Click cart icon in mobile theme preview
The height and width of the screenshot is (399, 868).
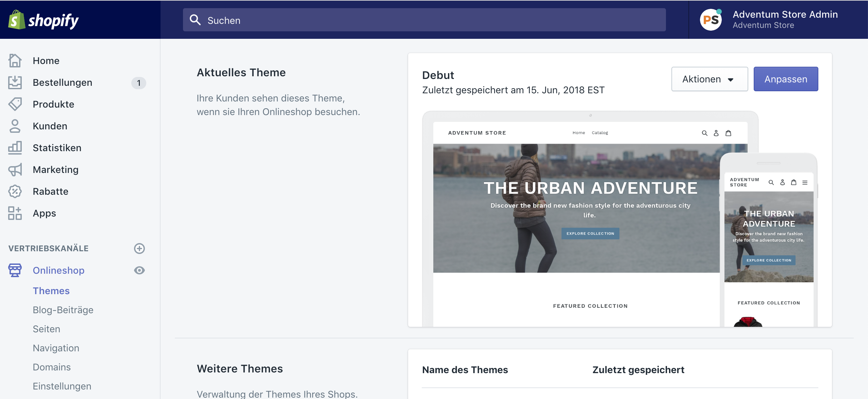(794, 182)
